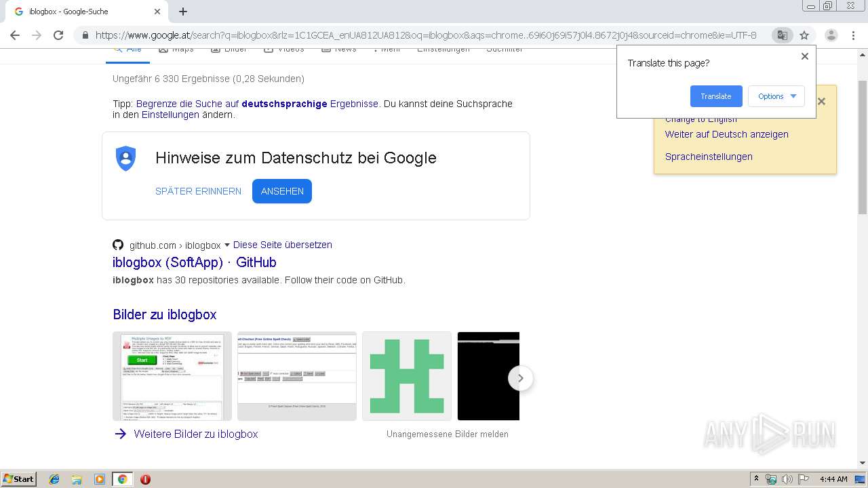The width and height of the screenshot is (868, 488).
Task: Click Später erinnern link
Action: pyautogui.click(x=198, y=191)
